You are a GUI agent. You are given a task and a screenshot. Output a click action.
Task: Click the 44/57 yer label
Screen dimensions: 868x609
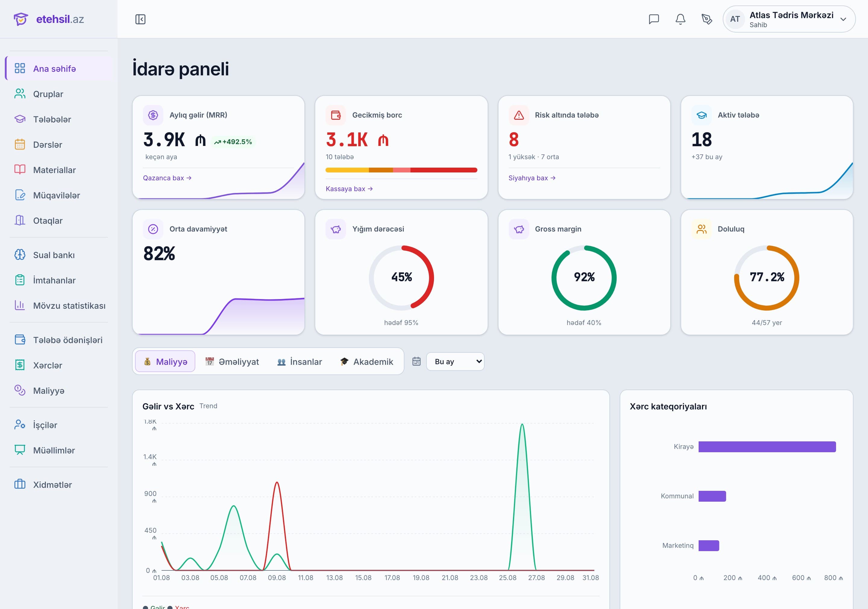(x=767, y=323)
